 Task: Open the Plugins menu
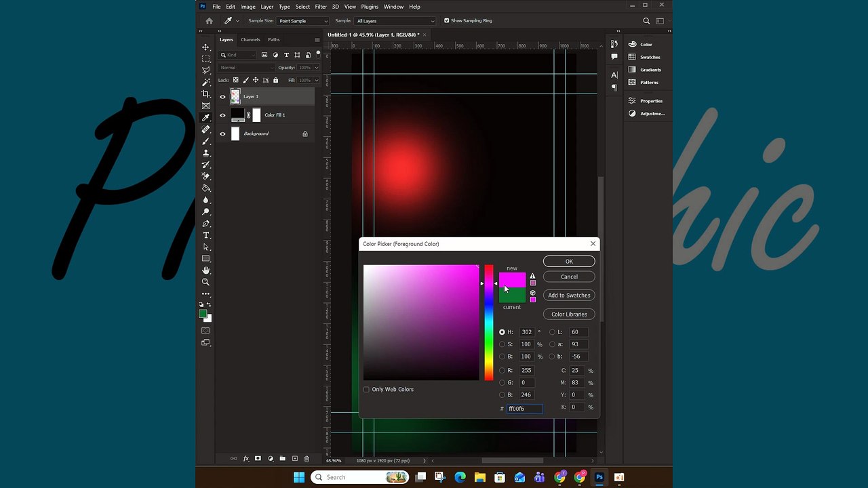(x=370, y=7)
